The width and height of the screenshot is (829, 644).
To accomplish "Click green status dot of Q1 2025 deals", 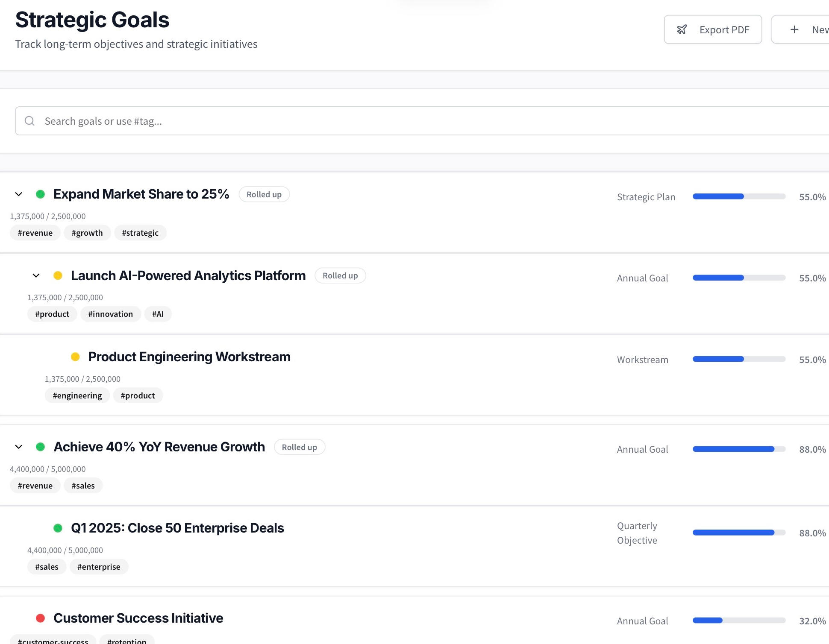I will [58, 528].
